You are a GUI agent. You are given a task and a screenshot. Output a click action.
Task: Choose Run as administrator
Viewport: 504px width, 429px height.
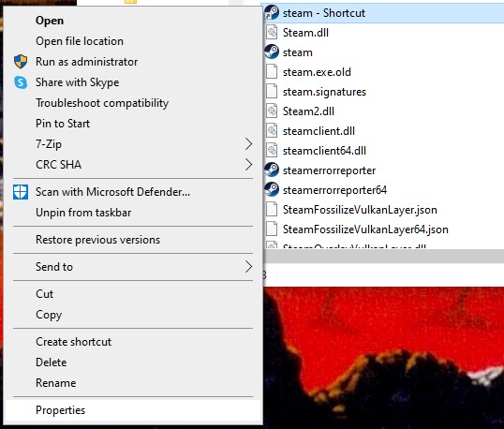pyautogui.click(x=133, y=62)
